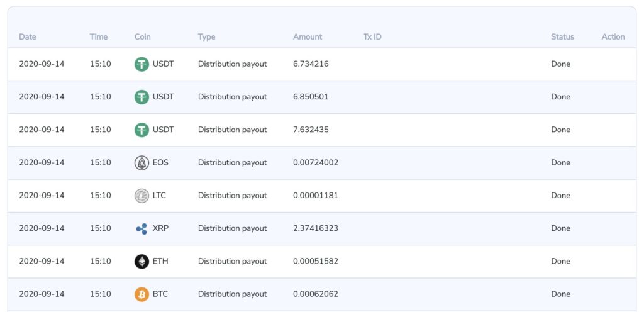The height and width of the screenshot is (312, 644).
Task: Click the USDT icon in the 6.734216 row
Action: (142, 64)
